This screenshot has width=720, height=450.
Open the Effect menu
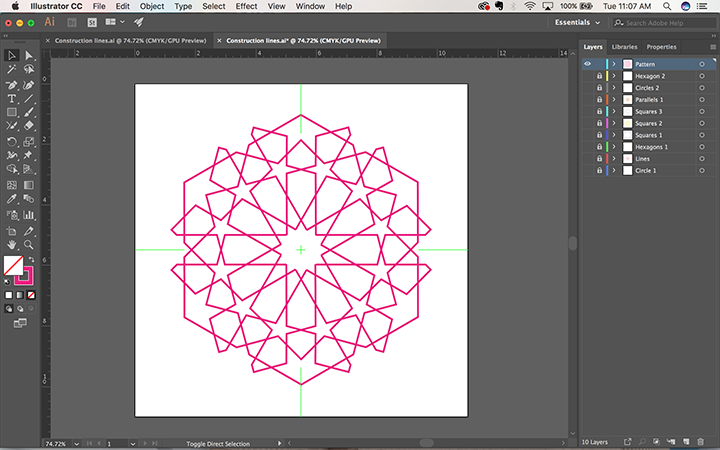(x=246, y=6)
